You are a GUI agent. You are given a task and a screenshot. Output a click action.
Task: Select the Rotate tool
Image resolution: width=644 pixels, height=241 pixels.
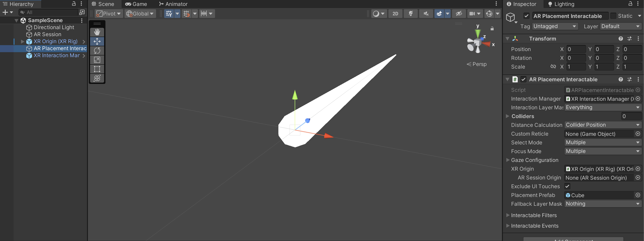[97, 50]
